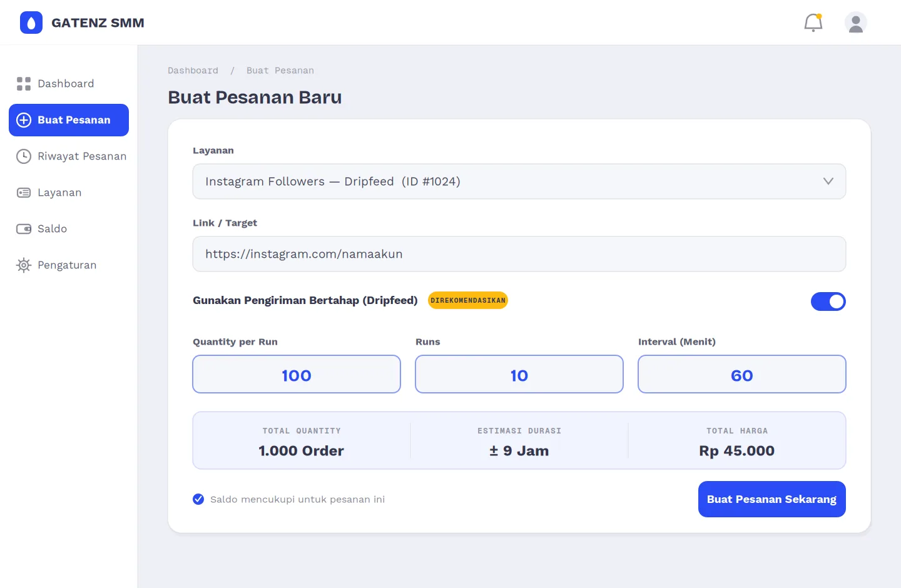Click the Quantity per Run field showing 100
Screen dimensions: 901x588
point(297,374)
